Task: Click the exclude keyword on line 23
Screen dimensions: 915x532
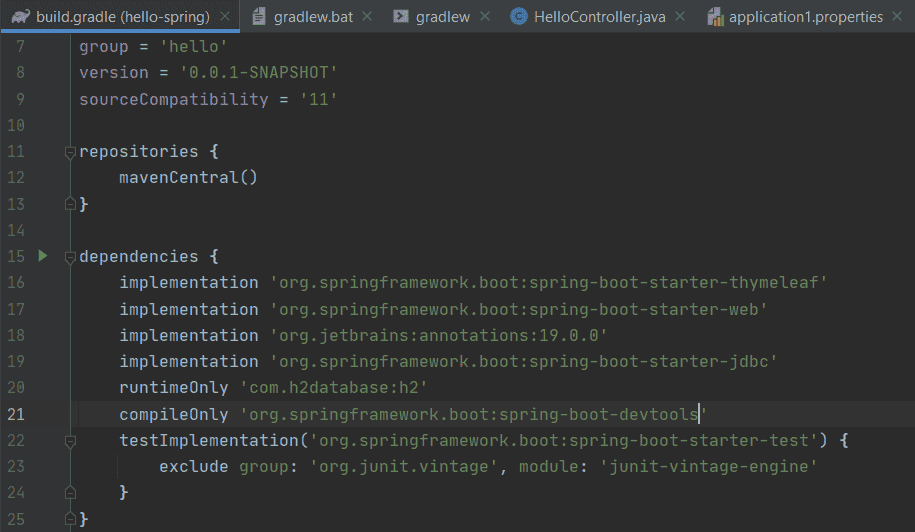Action: (x=193, y=467)
